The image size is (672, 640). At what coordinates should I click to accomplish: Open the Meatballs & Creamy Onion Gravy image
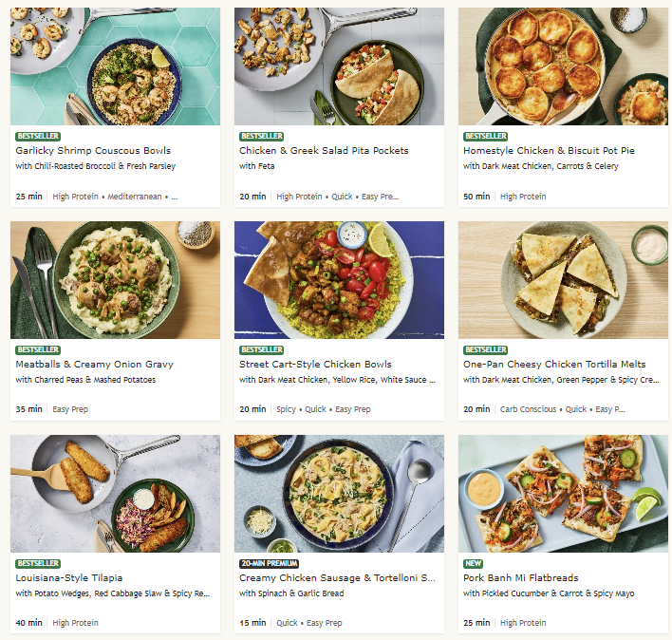115,280
